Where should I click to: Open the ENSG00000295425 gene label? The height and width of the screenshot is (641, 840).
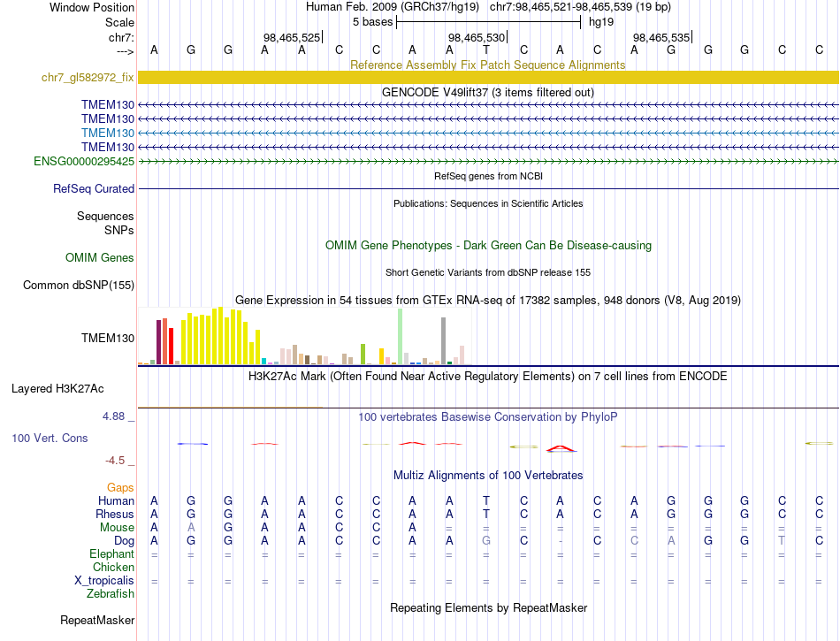pyautogui.click(x=84, y=161)
